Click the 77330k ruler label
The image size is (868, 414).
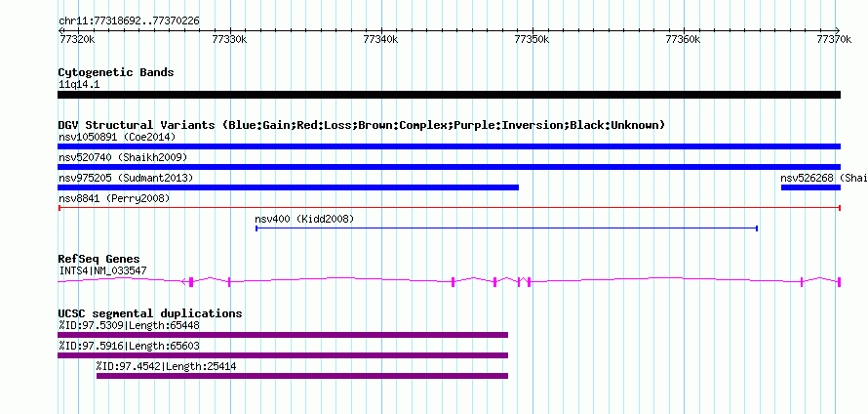click(x=232, y=39)
